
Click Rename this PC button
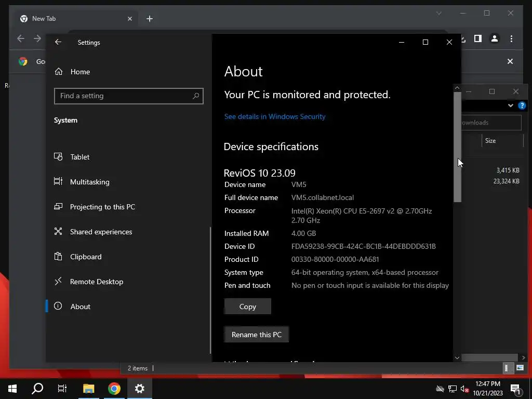pos(257,335)
